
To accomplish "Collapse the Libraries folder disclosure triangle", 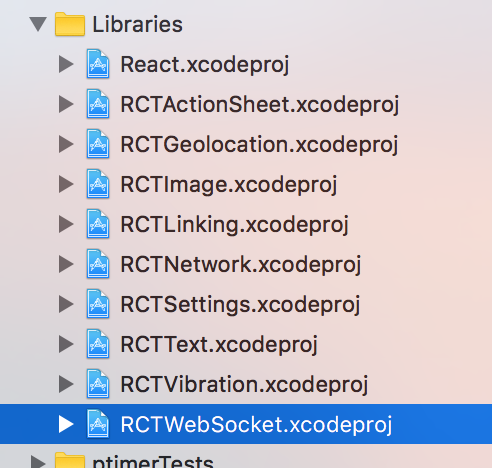I will [x=38, y=24].
